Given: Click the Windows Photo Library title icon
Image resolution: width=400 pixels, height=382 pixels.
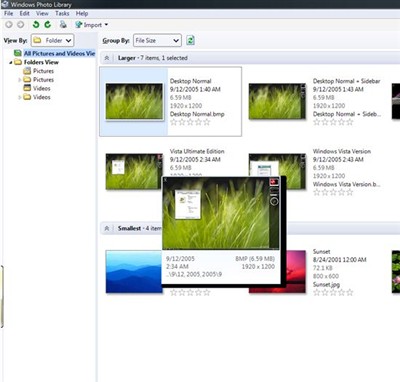Looking at the screenshot, I should [x=5, y=4].
